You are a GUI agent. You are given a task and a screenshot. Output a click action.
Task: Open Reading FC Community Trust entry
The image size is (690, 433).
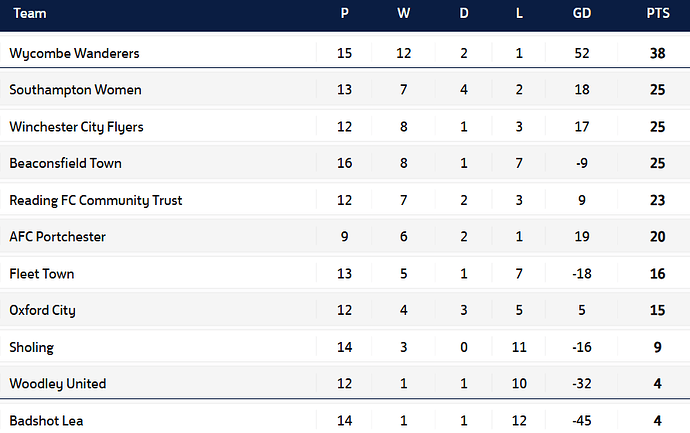click(x=96, y=200)
